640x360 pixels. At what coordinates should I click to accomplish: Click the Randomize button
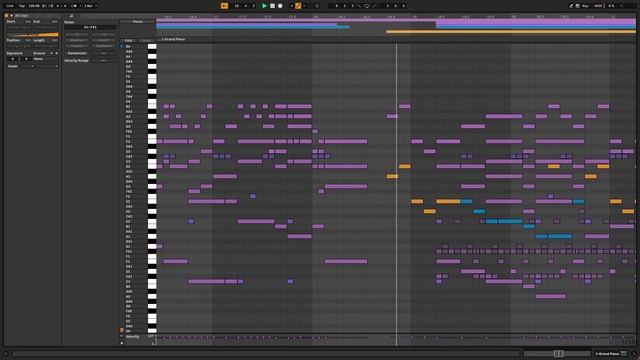77,53
